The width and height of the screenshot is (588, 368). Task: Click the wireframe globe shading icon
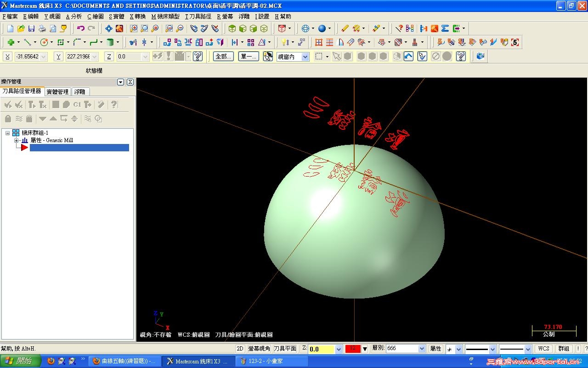[305, 29]
